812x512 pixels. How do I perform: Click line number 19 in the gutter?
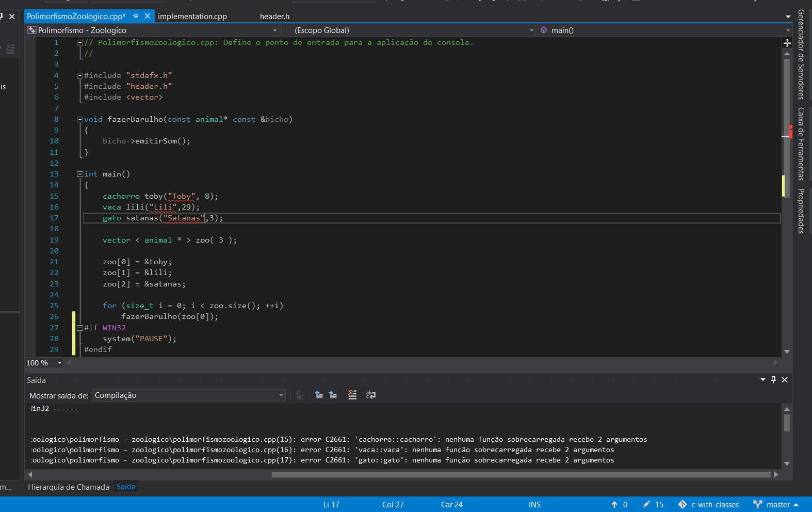click(54, 240)
